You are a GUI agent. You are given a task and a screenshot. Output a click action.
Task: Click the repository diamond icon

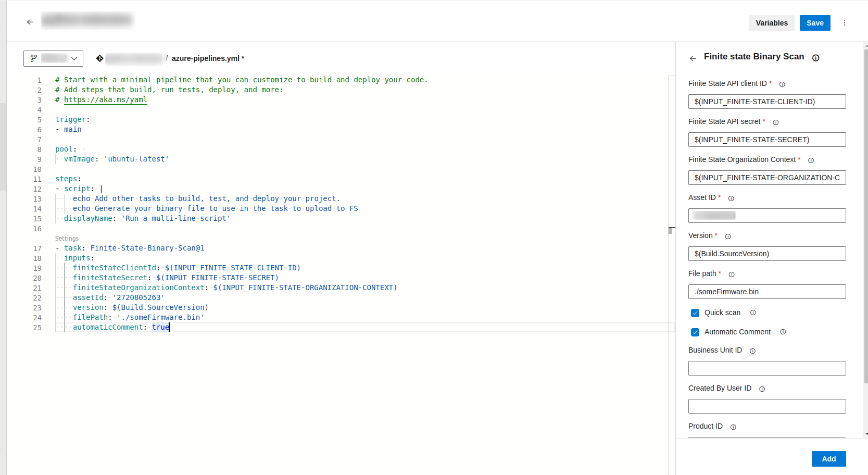tap(99, 58)
